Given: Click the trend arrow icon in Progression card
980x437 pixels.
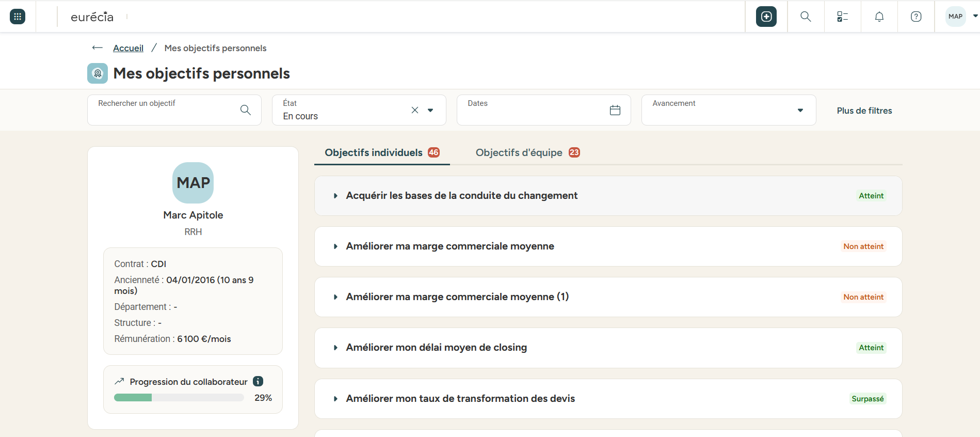Looking at the screenshot, I should tap(119, 381).
